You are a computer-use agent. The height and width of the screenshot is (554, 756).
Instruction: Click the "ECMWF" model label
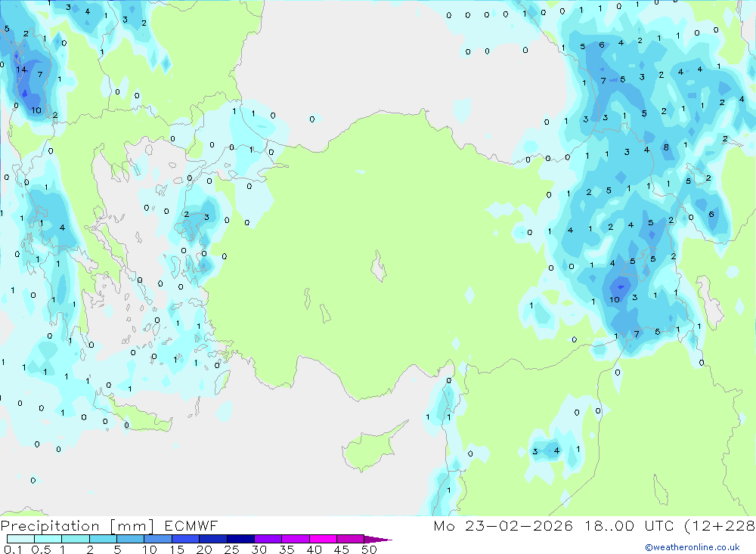[x=191, y=526]
